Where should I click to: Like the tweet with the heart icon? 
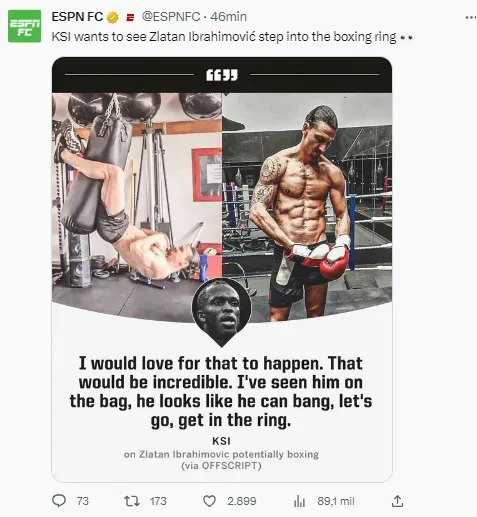click(x=209, y=501)
